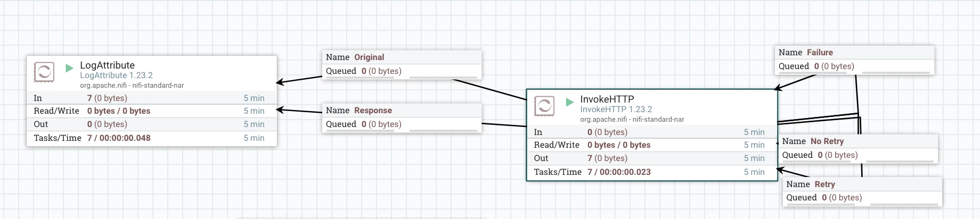The height and width of the screenshot is (219, 980).
Task: Click InvokeHTTP Tasks/Time 7 / 00:00:00.023
Action: tap(619, 172)
